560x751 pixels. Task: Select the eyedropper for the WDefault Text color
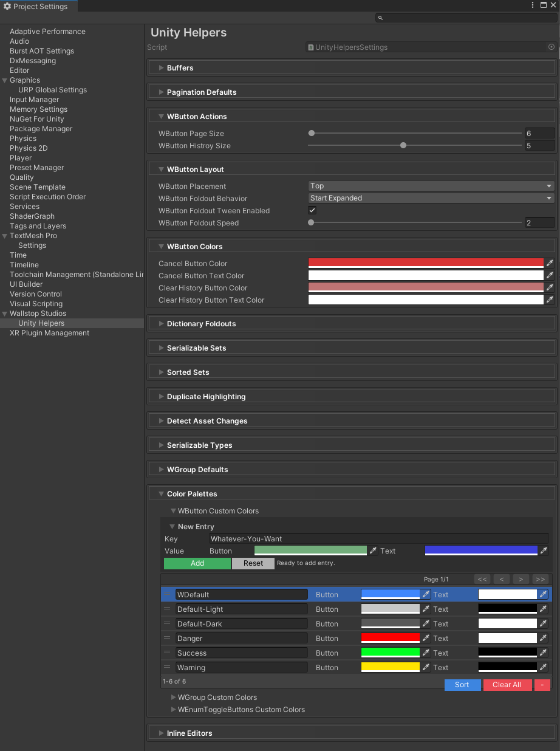(x=545, y=594)
